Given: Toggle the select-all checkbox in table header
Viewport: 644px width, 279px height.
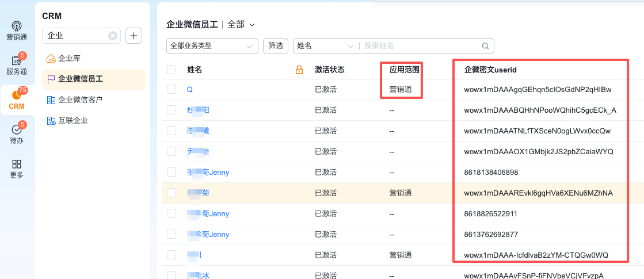Looking at the screenshot, I should pos(172,70).
